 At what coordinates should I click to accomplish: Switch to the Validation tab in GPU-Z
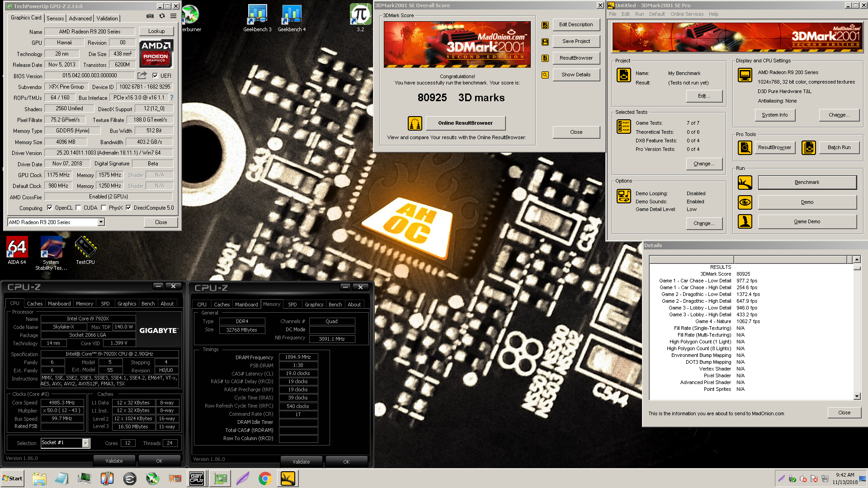coord(107,19)
